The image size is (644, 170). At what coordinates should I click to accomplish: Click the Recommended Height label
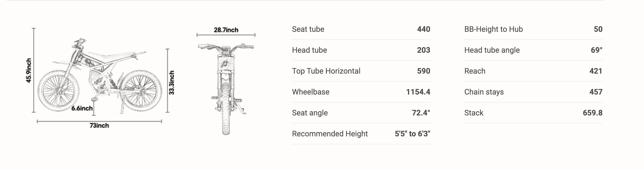330,134
